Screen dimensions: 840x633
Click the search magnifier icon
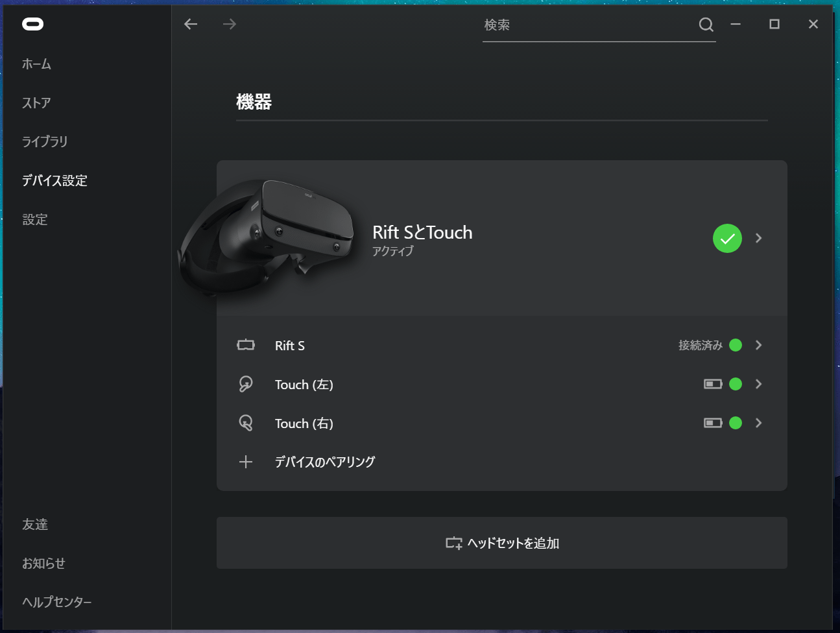706,25
